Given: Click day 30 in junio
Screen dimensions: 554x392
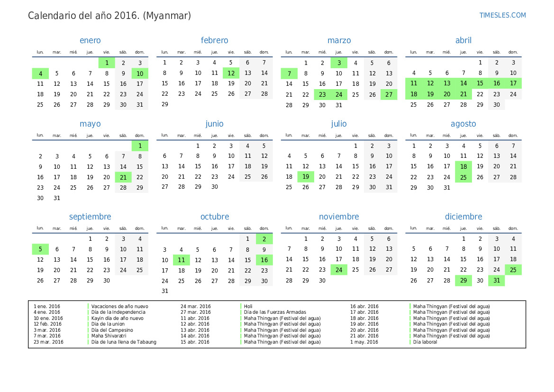Looking at the screenshot, I should (215, 187).
